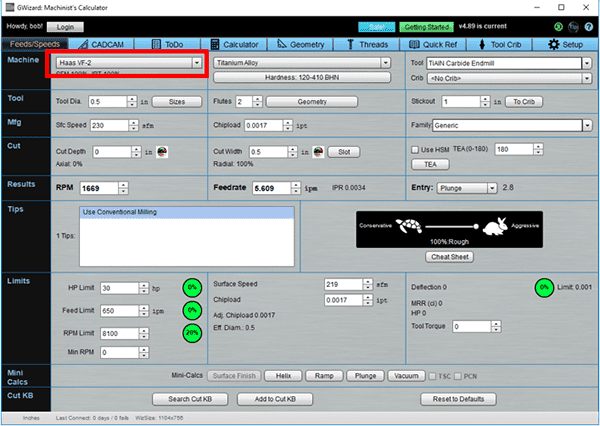Viewport: 600px width, 426px height.
Task: Click the Getting Started button
Action: (x=427, y=27)
